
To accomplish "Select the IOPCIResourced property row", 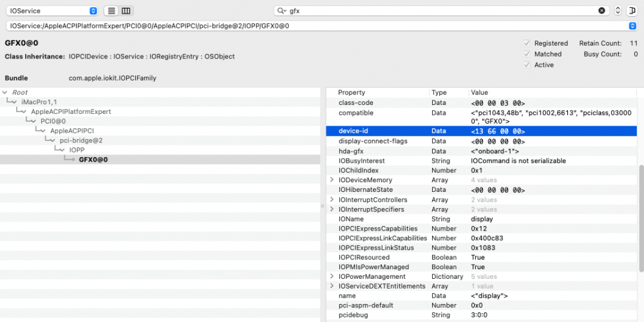I will pyautogui.click(x=481, y=258).
